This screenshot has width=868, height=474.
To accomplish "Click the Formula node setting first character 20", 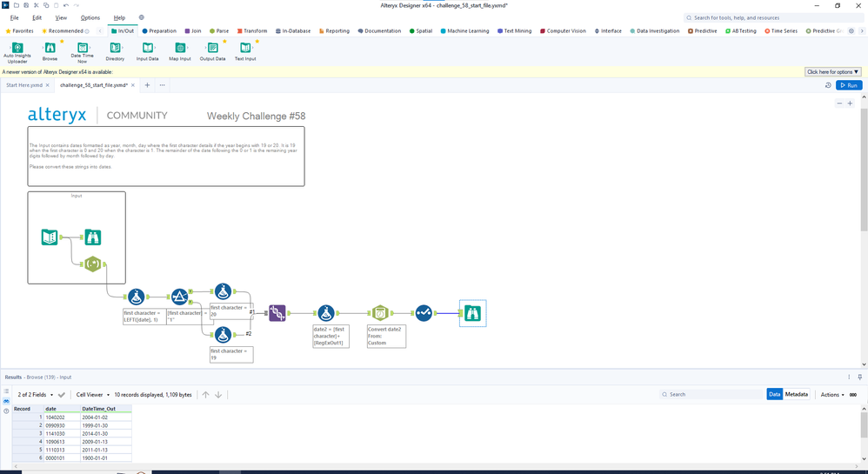I will click(224, 291).
